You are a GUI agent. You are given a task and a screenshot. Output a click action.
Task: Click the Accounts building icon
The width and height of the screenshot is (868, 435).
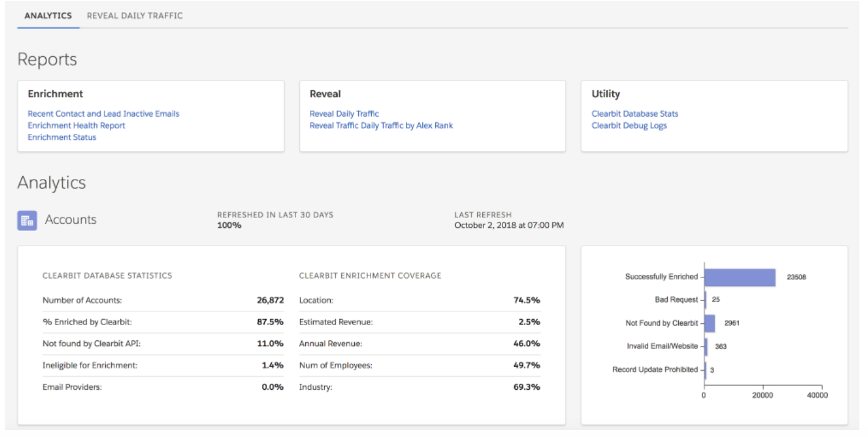pyautogui.click(x=27, y=221)
